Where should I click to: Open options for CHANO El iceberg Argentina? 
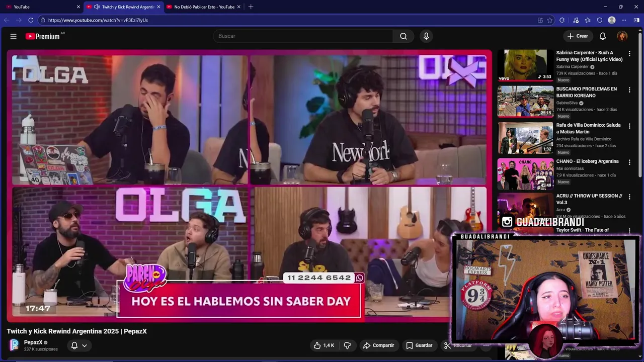coord(629,162)
